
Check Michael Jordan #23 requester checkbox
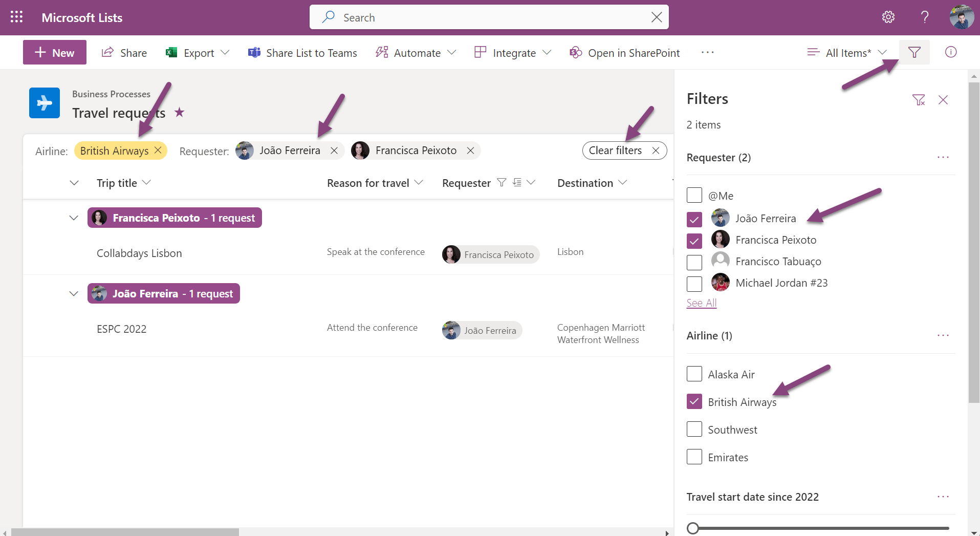tap(694, 284)
